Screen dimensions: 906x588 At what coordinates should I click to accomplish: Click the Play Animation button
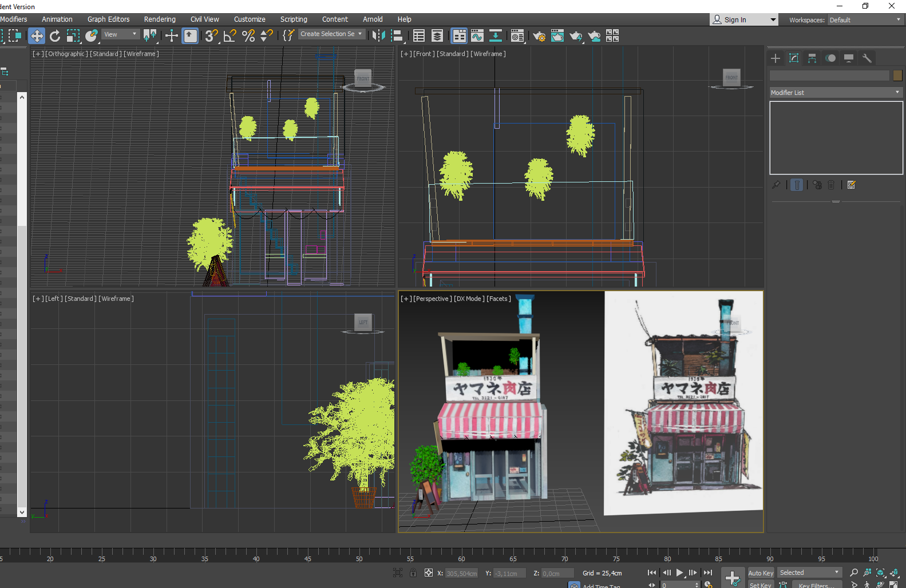[x=680, y=573]
